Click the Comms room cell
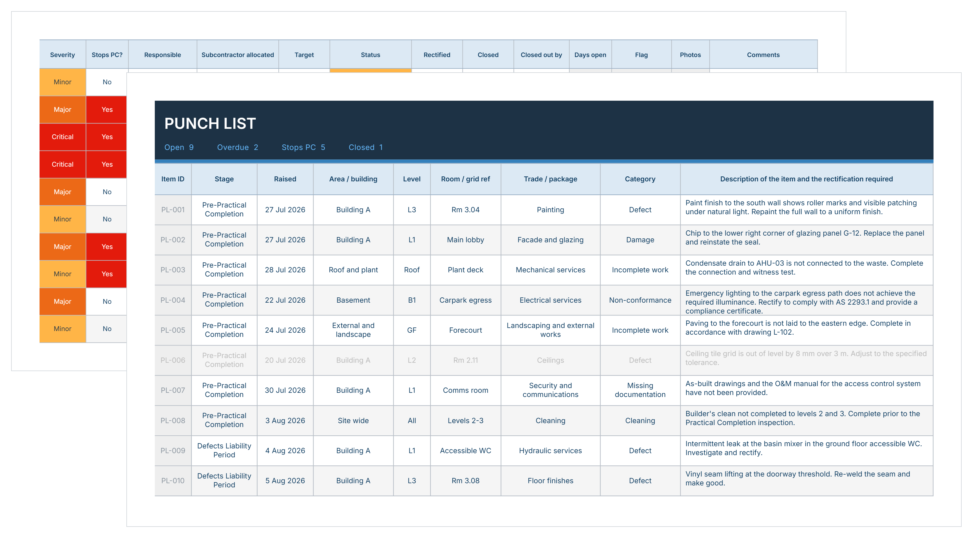 click(x=465, y=391)
